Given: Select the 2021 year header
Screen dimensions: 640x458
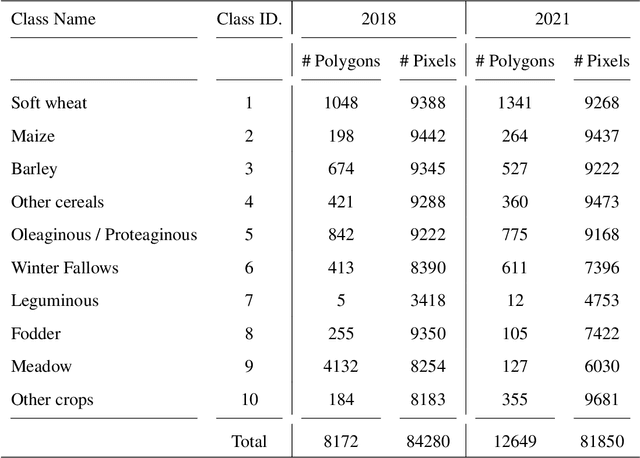Looking at the screenshot, I should pos(552,18).
